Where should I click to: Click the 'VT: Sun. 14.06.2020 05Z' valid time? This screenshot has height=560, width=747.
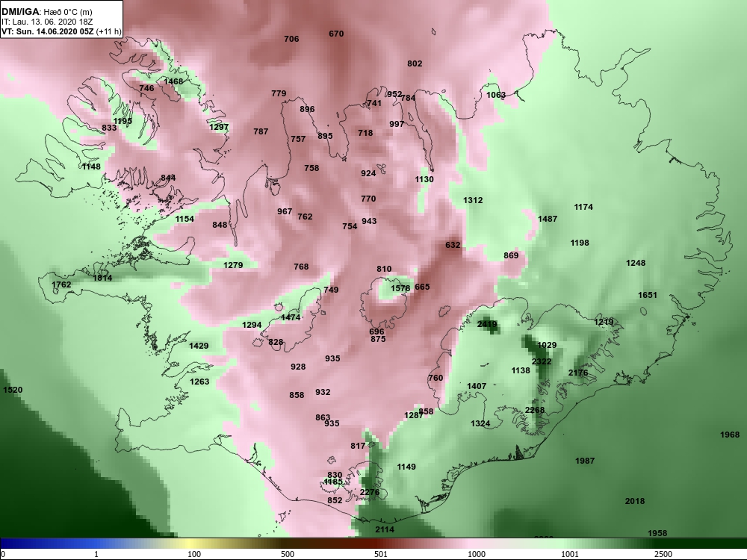tap(48, 32)
